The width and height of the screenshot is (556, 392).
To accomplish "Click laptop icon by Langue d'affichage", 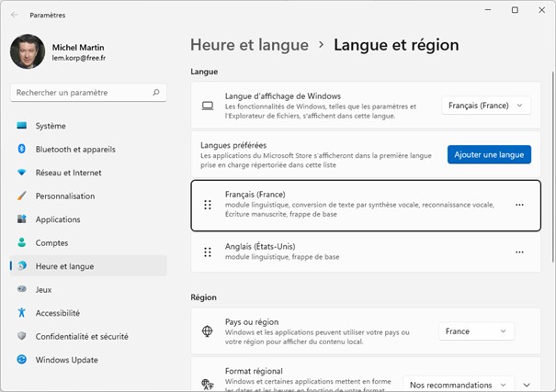I will pos(208,106).
